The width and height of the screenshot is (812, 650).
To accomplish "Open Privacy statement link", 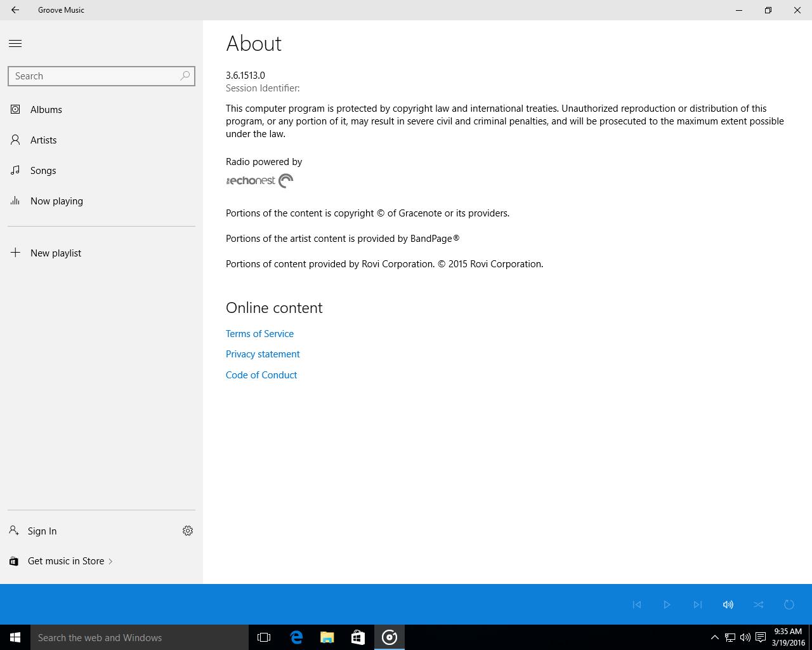I will 263,354.
